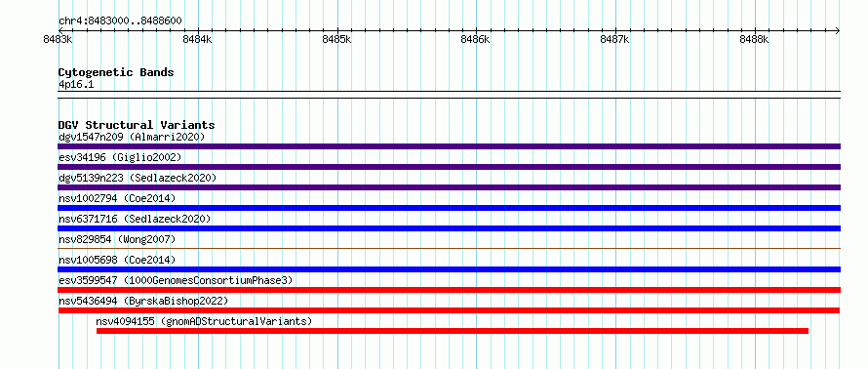
Task: Select the red bar beneath nsv5436494
Action: click(x=449, y=310)
